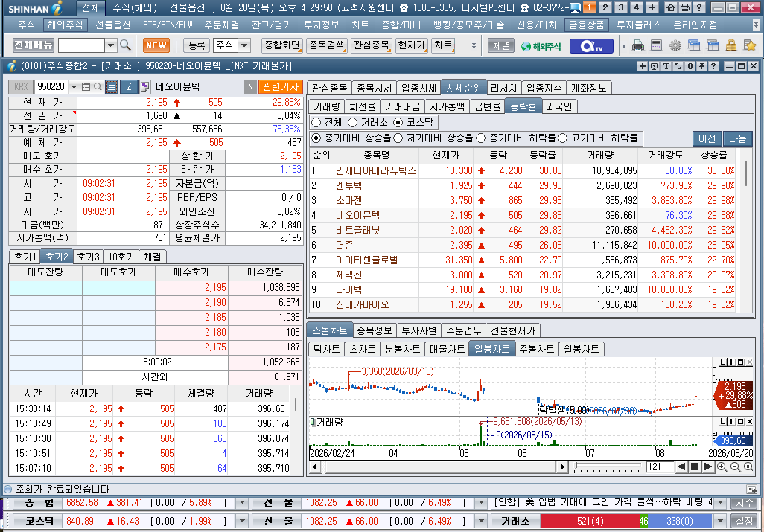The image size is (764, 532).
Task: Open the settings gear icon in toolbar
Action: [675, 45]
